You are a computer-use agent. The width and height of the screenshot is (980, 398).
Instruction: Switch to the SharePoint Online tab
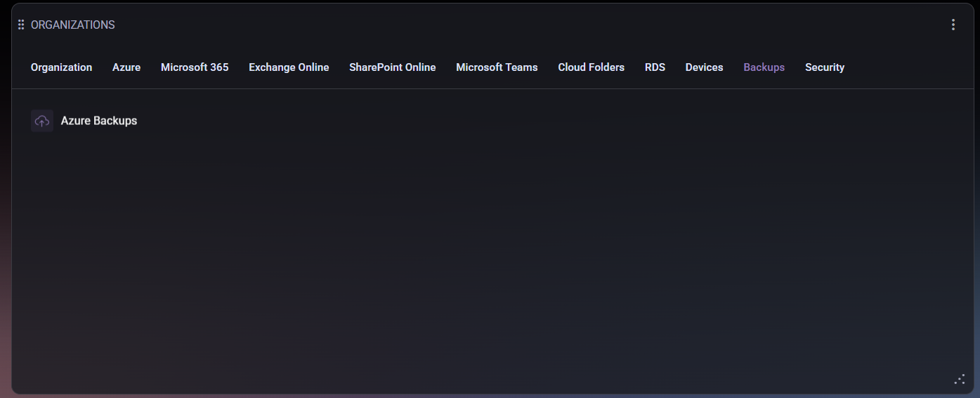pos(392,67)
